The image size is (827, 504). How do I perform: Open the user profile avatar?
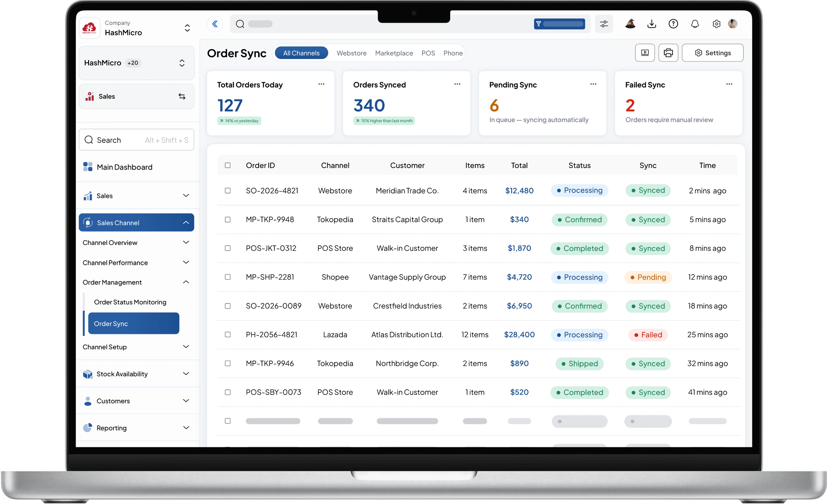click(x=733, y=24)
